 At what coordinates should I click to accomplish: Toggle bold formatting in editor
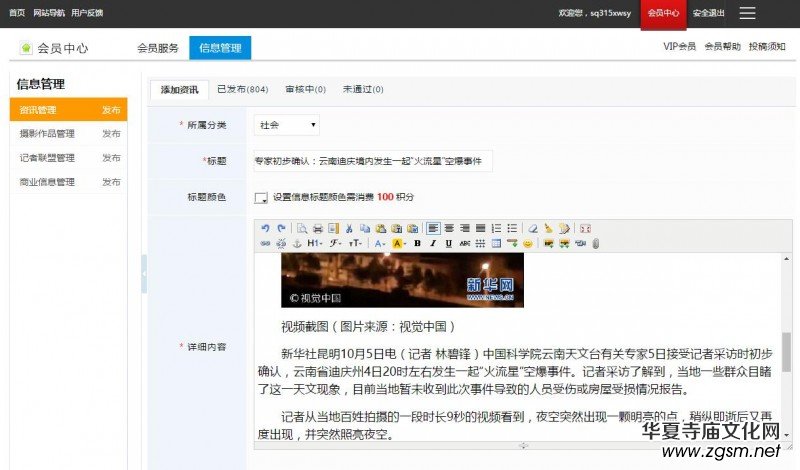pyautogui.click(x=417, y=243)
